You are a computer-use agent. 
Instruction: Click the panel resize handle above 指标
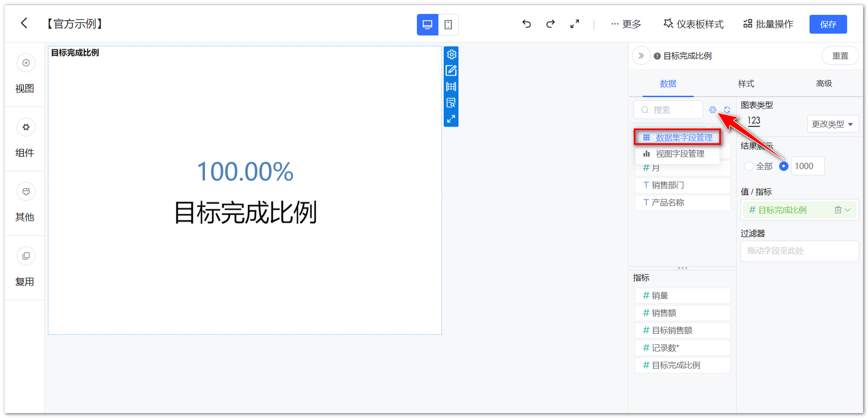click(682, 268)
